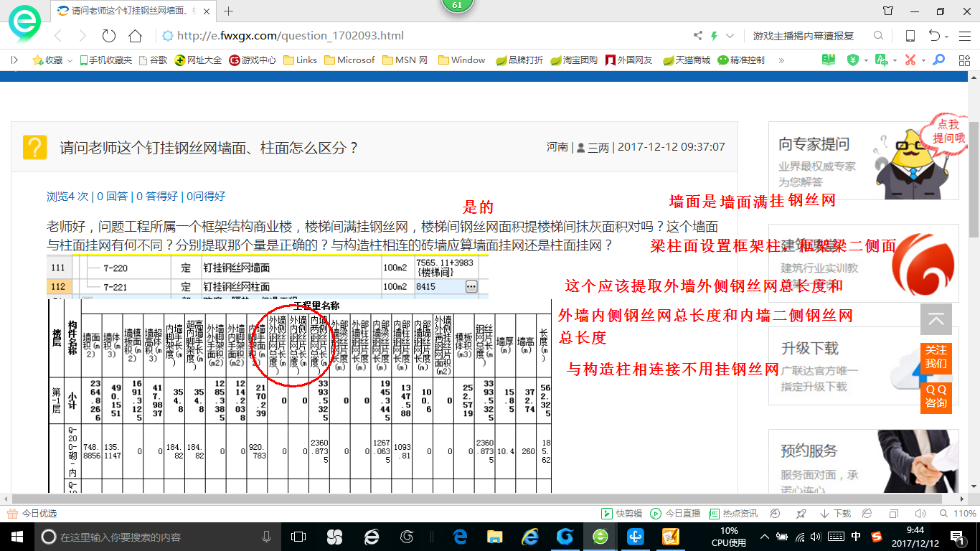Toggle the bookmark sidebar arrow icon
Screen dimensions: 980x551
14,60
